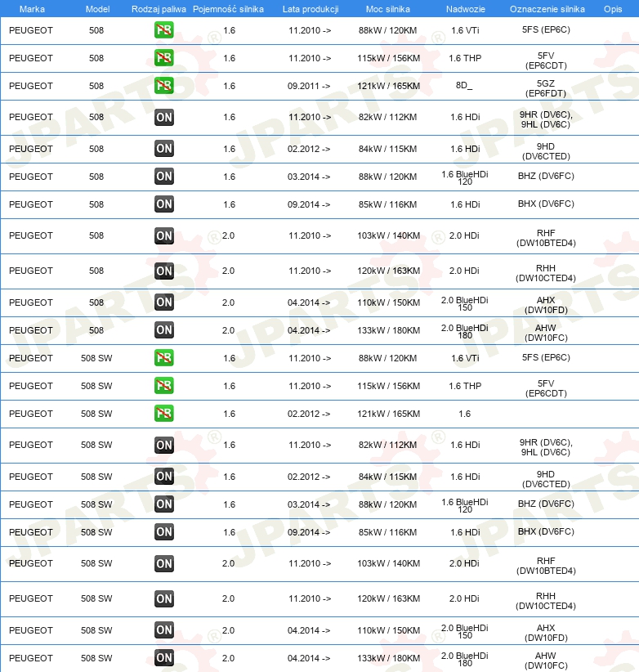
Task: Click the ON diesel icon in the 508 SW 110kW / 150KM row
Action: (164, 630)
